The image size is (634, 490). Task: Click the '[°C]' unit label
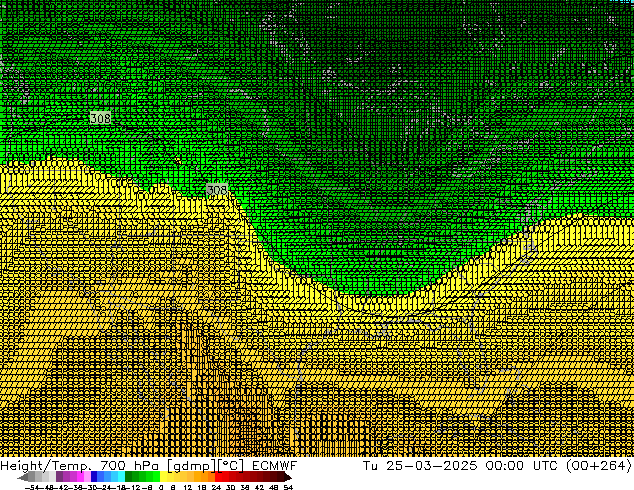coord(231,466)
